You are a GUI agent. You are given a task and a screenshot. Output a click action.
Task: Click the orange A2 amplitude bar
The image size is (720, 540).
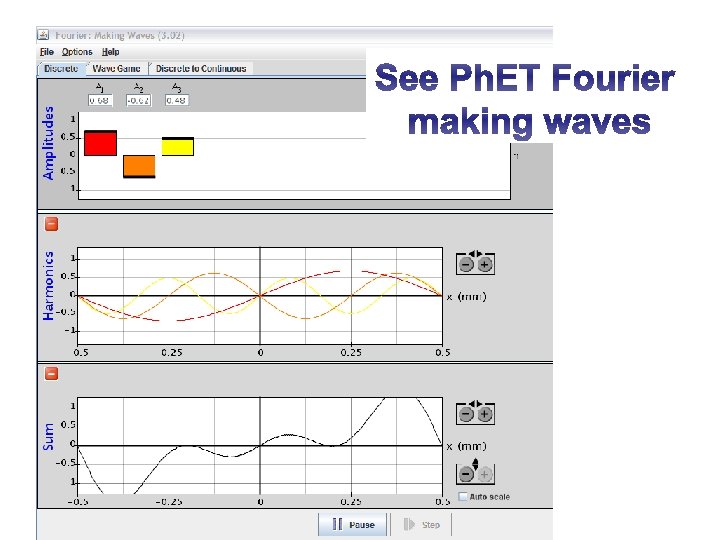click(x=139, y=166)
